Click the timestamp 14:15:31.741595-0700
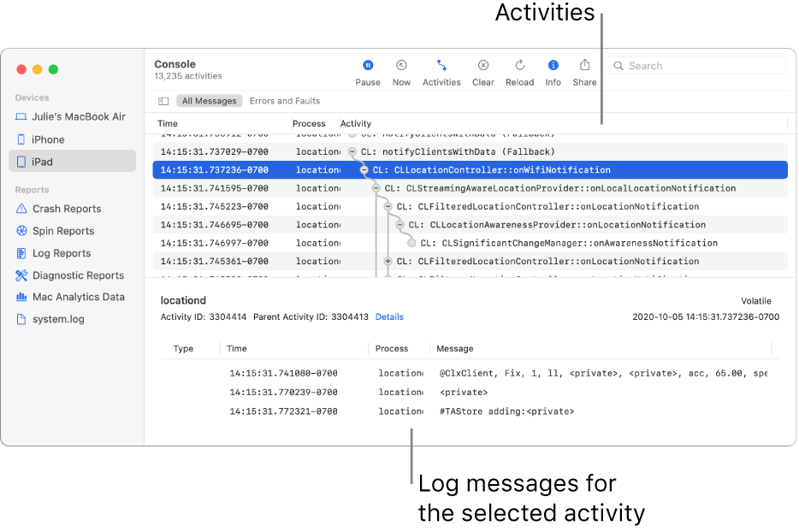Image resolution: width=799 pixels, height=532 pixels. [214, 188]
